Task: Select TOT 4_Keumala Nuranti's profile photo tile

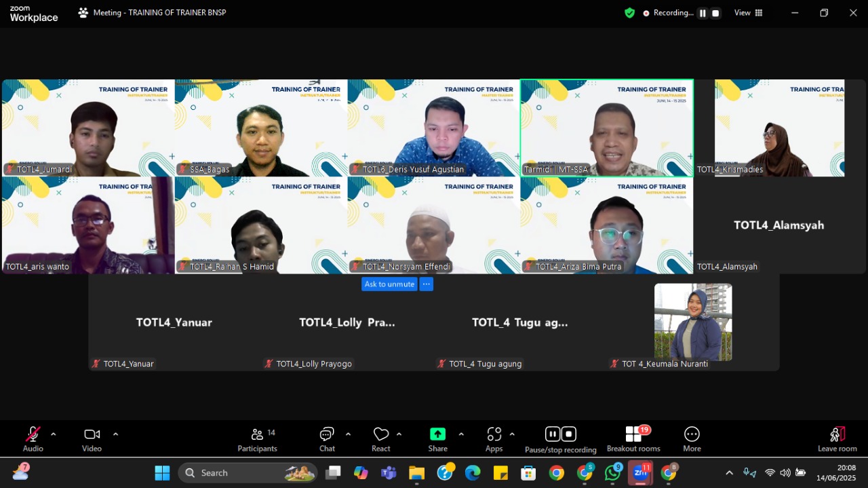Action: (692, 322)
